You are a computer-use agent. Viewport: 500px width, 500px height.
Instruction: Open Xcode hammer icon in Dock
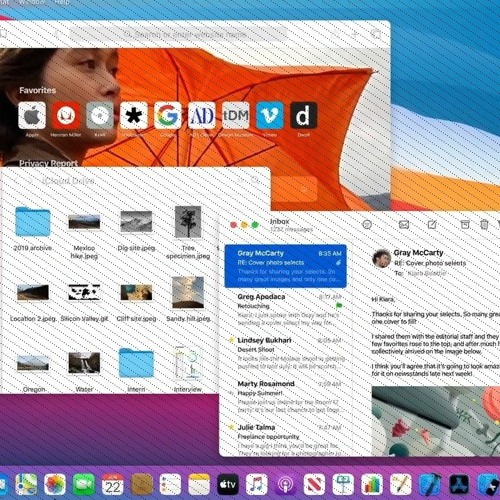click(x=429, y=484)
